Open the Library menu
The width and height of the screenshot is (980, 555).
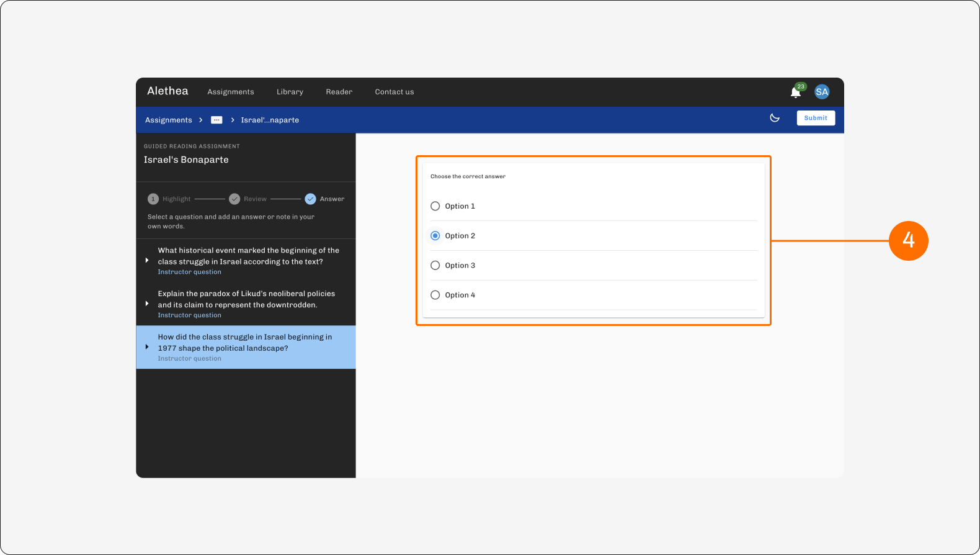point(290,92)
